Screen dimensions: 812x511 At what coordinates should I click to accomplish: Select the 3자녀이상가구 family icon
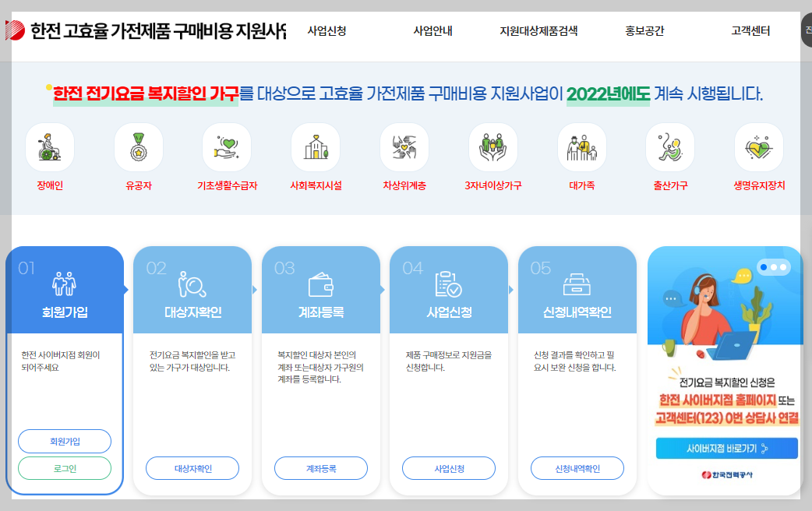pos(493,147)
